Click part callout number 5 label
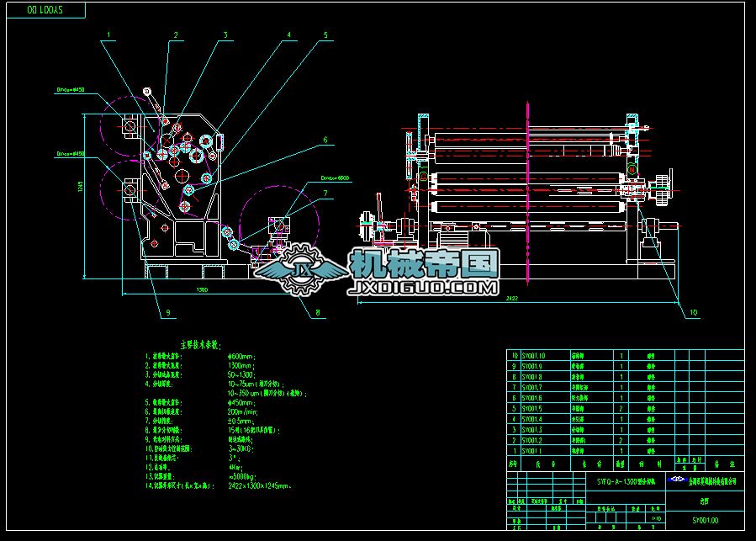The width and height of the screenshot is (756, 541). (x=325, y=35)
